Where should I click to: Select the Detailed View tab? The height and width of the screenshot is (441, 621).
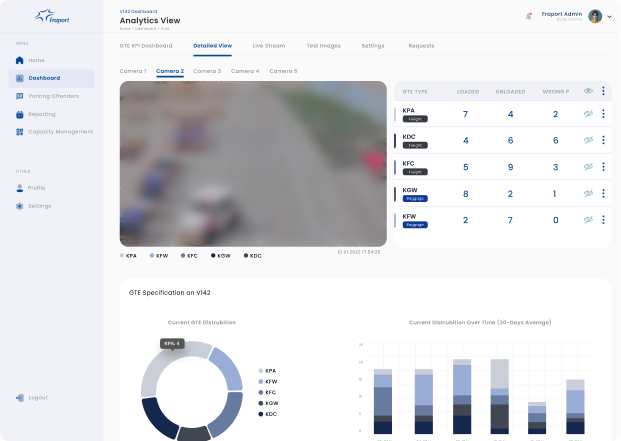[213, 46]
